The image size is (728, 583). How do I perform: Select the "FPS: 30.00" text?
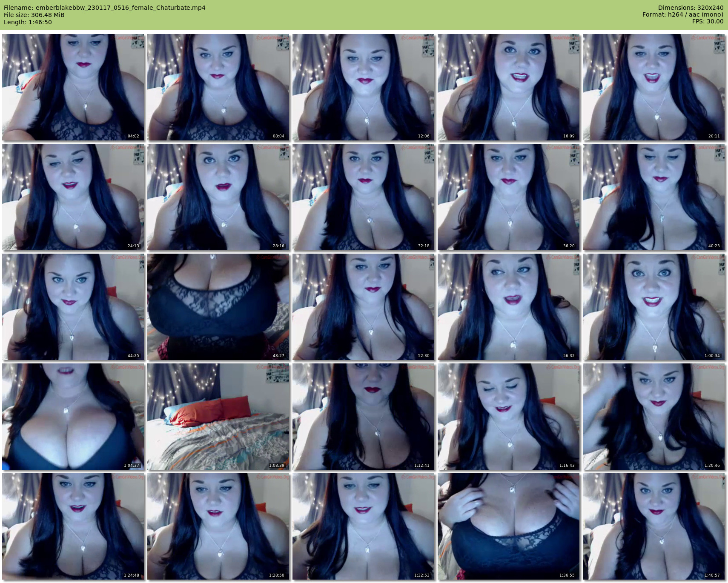pos(708,21)
